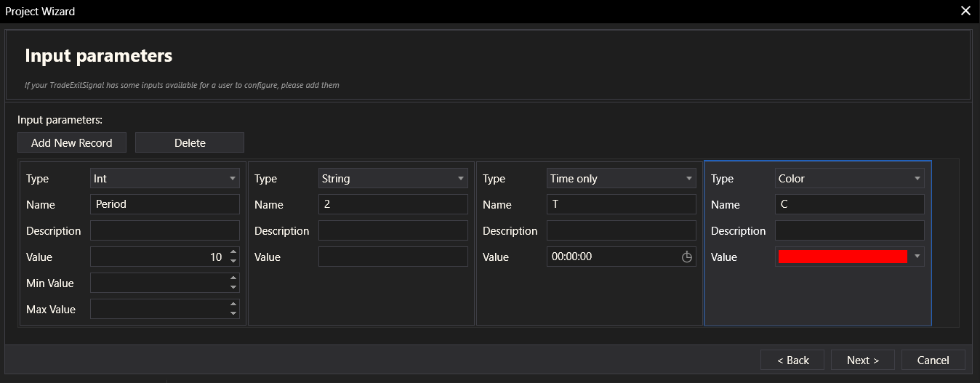
Task: Click the red color swatch
Action: (842, 257)
